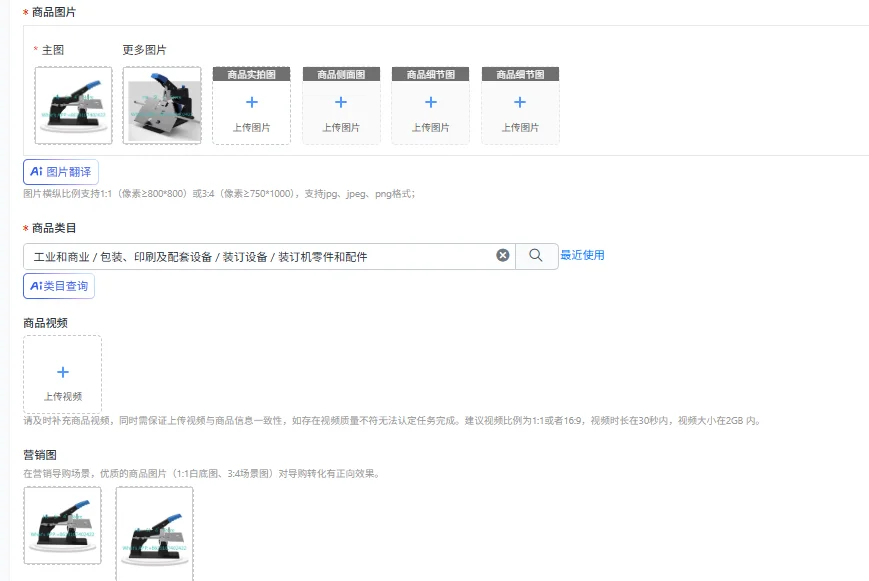Add image to the last 商品细节图 slot
This screenshot has height=581, width=869.
520,106
